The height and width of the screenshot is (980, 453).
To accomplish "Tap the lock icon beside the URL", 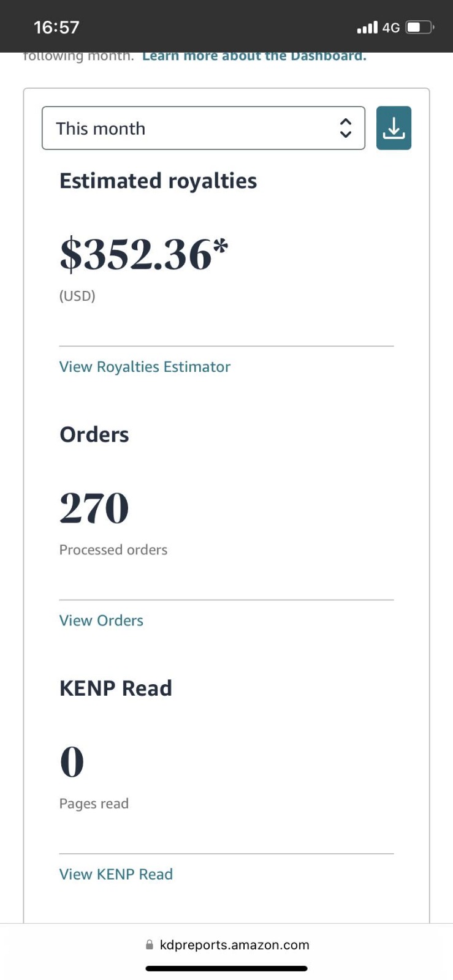I will click(150, 945).
